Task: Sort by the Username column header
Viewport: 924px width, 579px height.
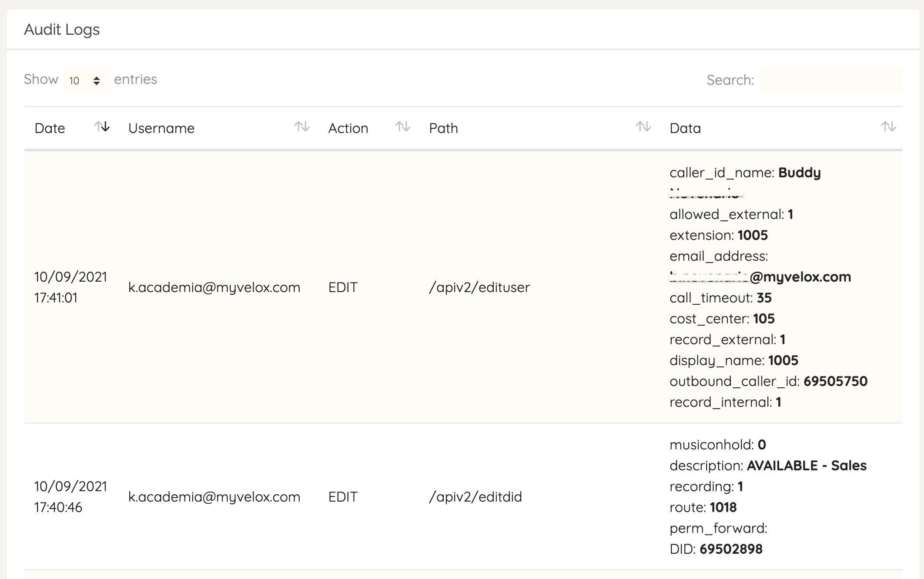Action: (161, 128)
